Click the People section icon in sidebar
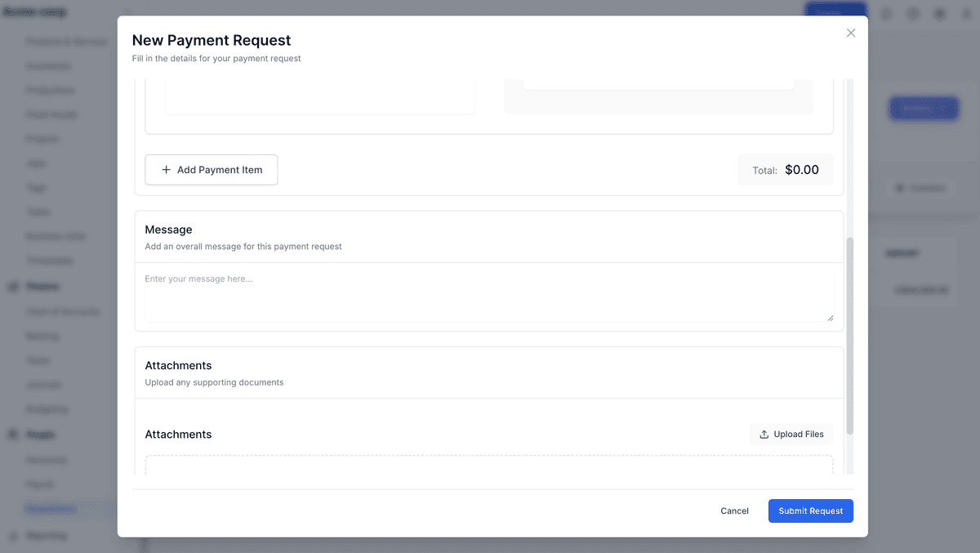 tap(13, 435)
